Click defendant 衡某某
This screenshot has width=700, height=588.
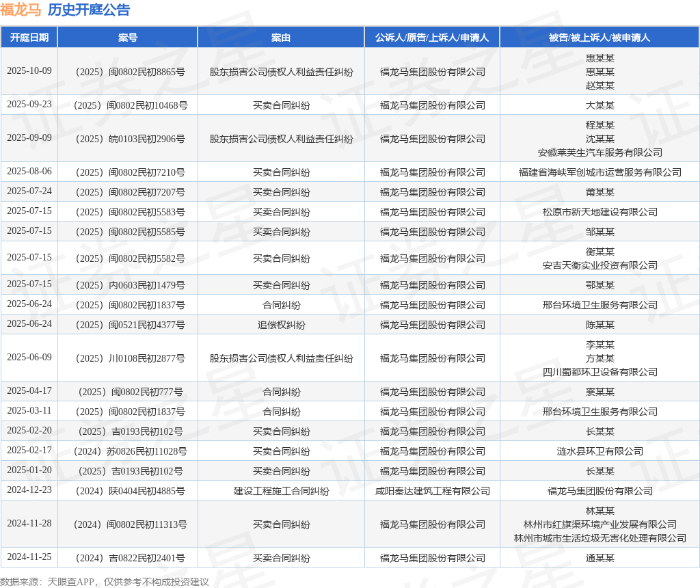(600, 252)
